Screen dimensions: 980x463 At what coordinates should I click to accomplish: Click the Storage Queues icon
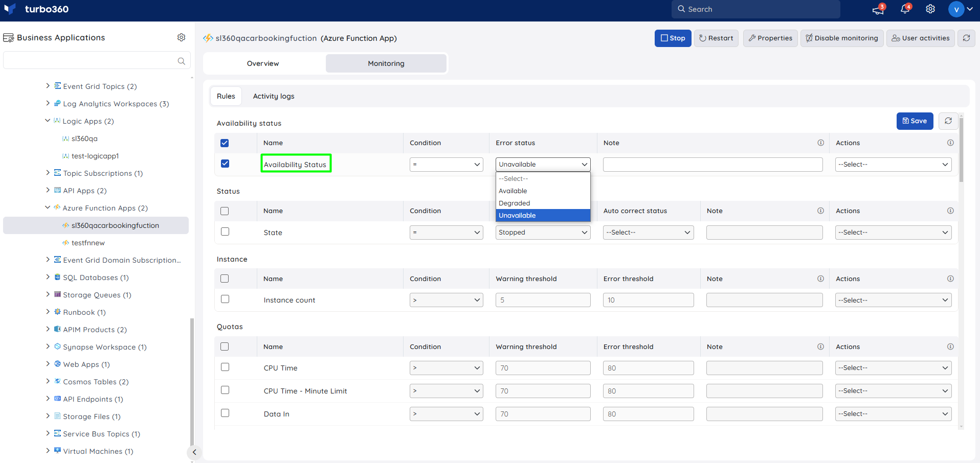coord(57,294)
